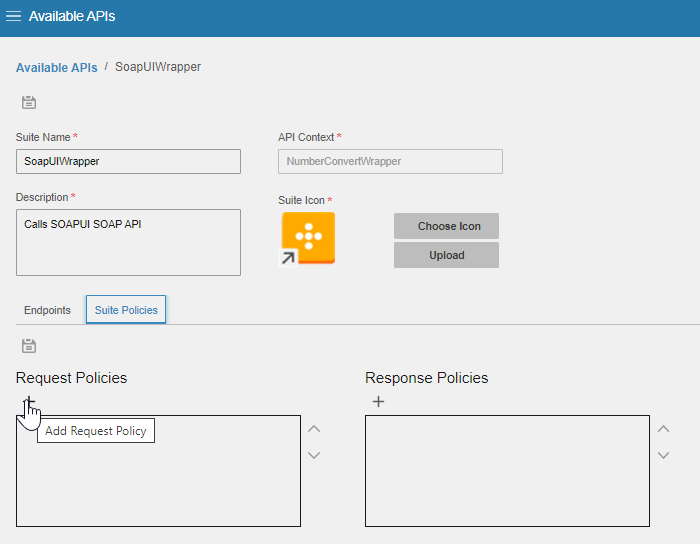
Task: Add a request policy with the plus icon
Action: tap(29, 402)
